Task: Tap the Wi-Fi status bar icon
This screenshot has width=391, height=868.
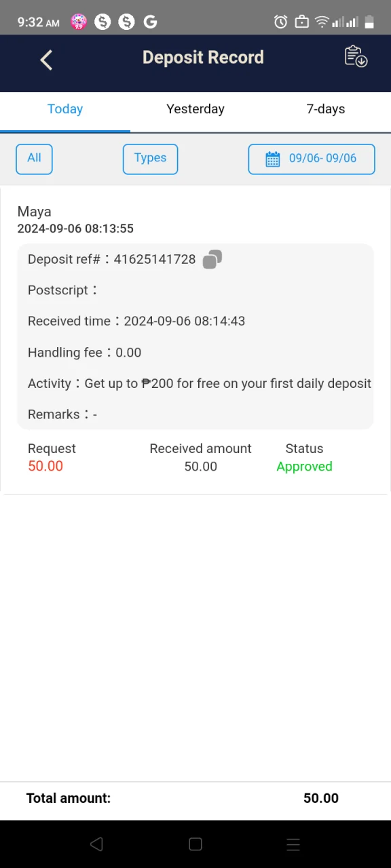Action: point(322,22)
